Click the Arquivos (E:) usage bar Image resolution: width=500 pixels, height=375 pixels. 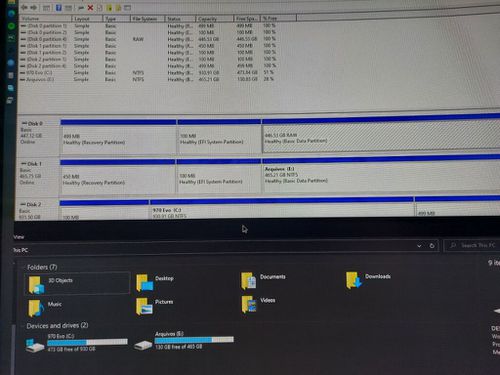pos(194,340)
